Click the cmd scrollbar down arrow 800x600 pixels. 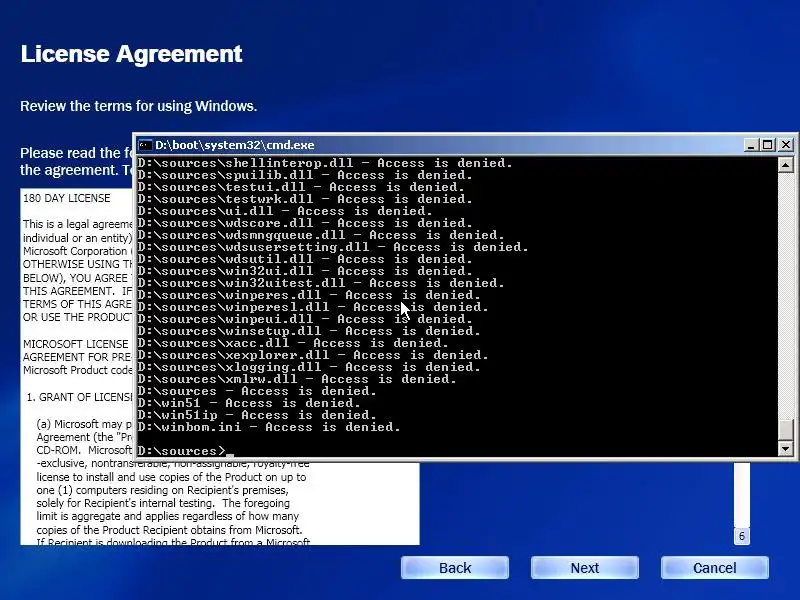785,449
